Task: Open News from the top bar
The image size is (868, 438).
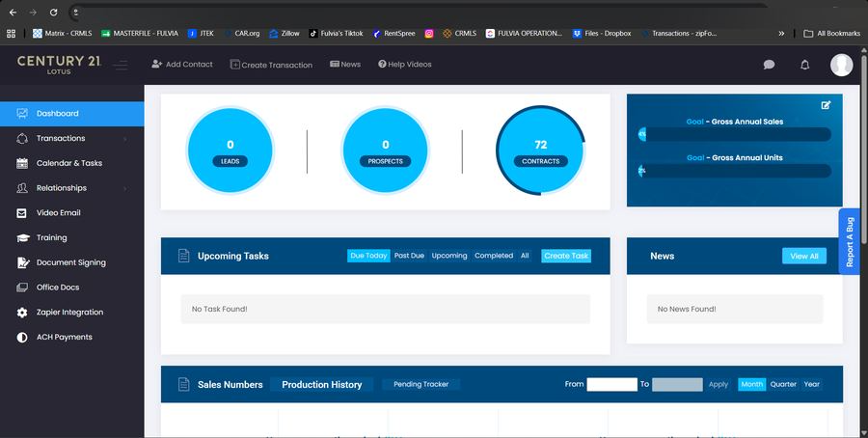Action: tap(345, 65)
